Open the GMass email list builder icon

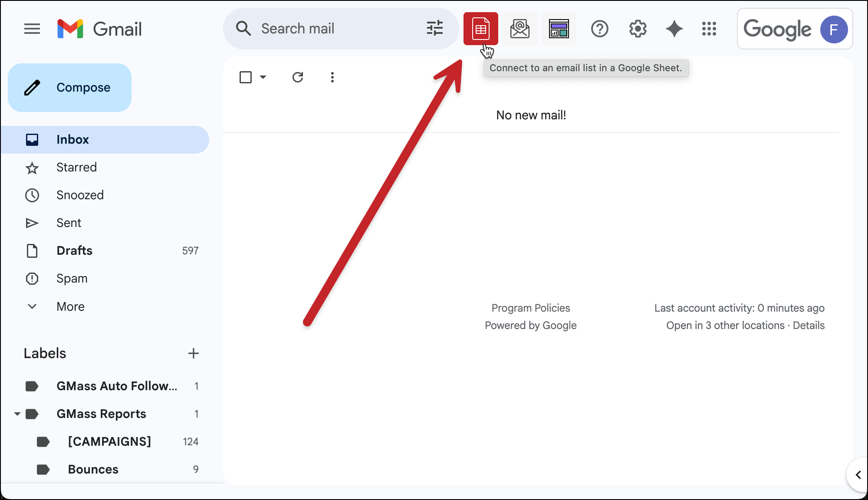pyautogui.click(x=519, y=29)
